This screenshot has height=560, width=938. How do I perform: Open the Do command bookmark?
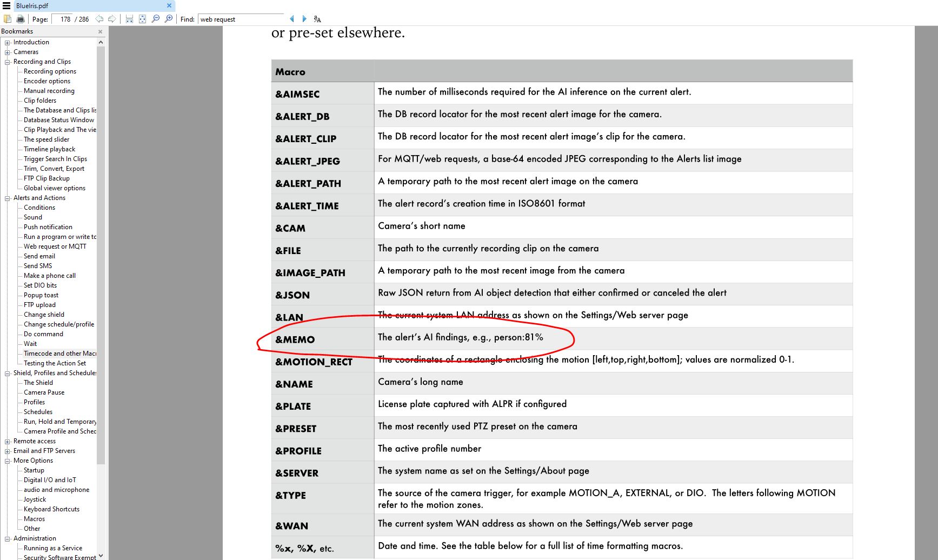point(43,334)
